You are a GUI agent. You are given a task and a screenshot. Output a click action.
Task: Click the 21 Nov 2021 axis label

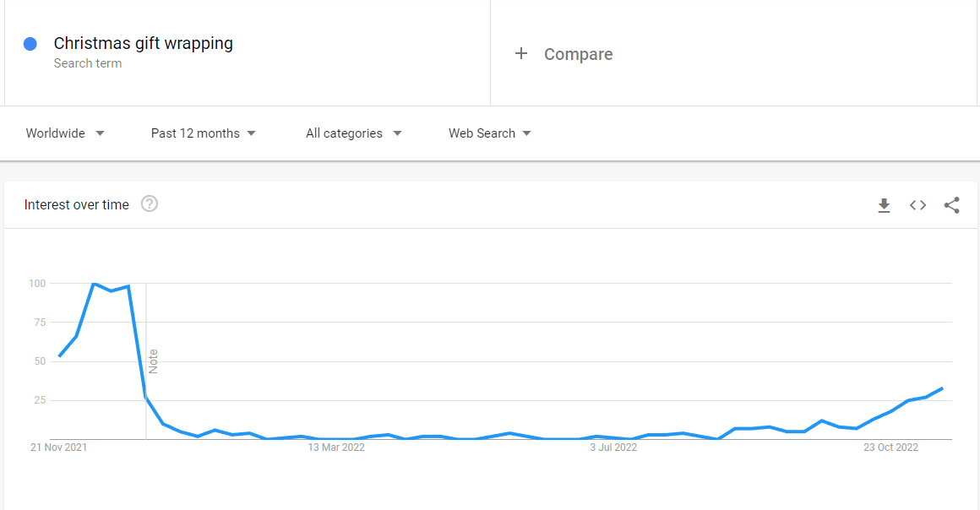pyautogui.click(x=59, y=448)
